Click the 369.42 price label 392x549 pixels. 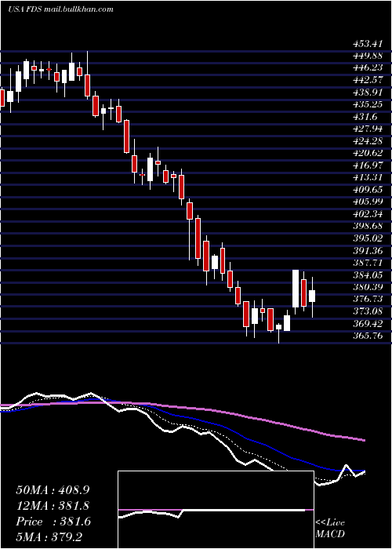[x=368, y=323]
